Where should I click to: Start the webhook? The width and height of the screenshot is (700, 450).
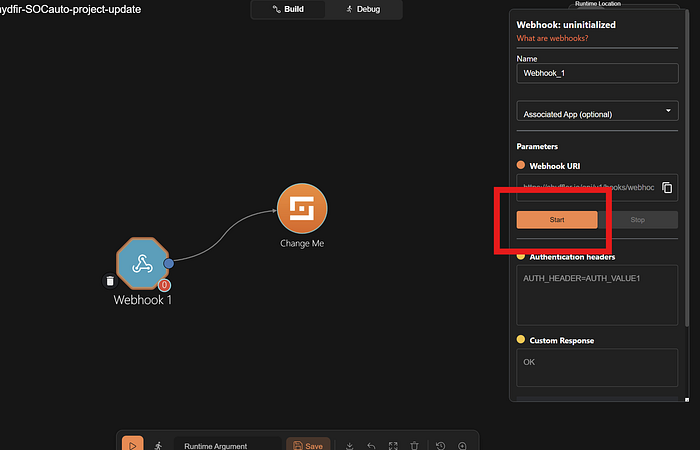tap(557, 220)
